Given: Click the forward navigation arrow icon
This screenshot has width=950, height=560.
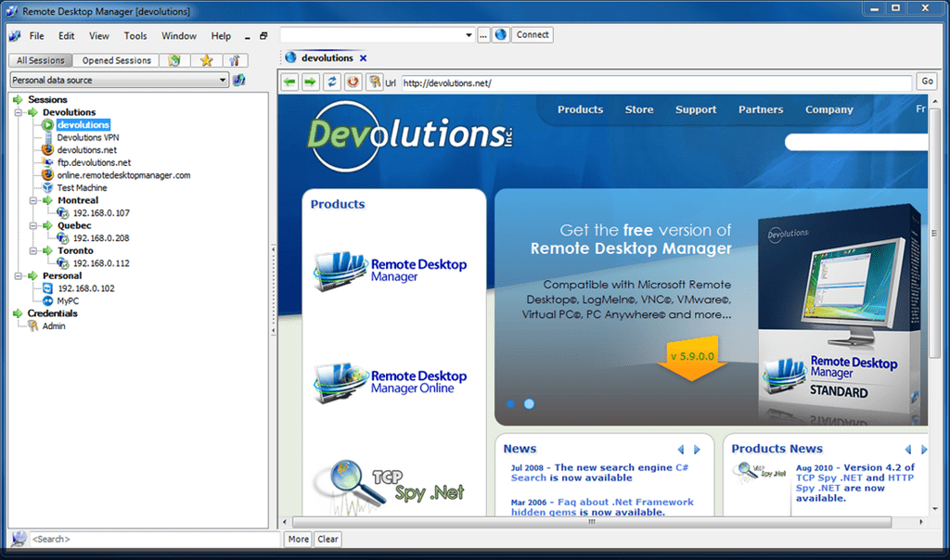Looking at the screenshot, I should point(311,81).
